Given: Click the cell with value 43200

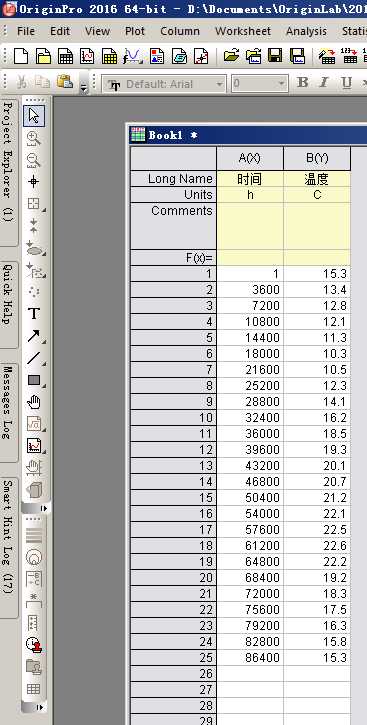Looking at the screenshot, I should click(250, 466).
